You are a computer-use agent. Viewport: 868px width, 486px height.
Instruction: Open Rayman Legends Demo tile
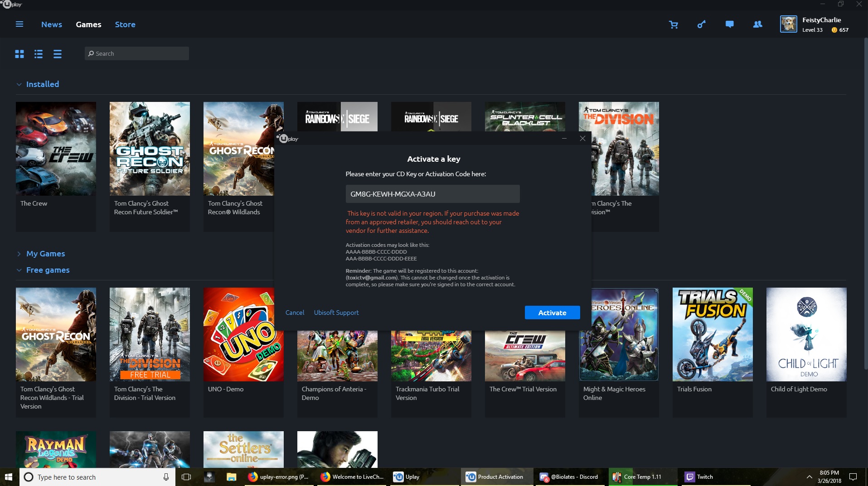[x=56, y=449]
